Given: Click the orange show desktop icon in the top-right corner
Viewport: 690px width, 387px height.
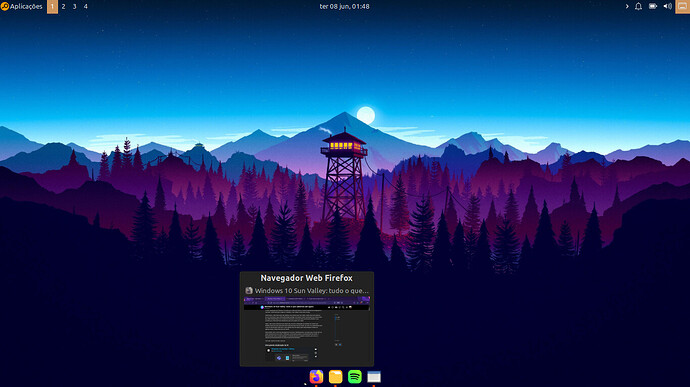Looking at the screenshot, I should pos(683,7).
